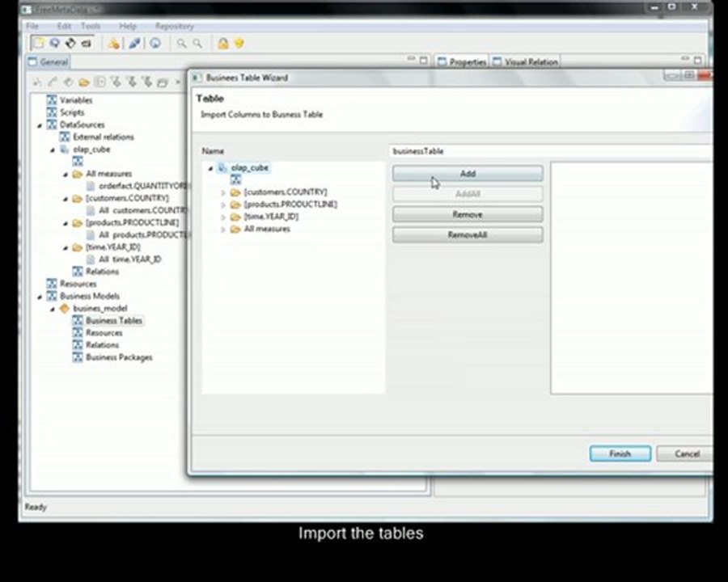728x582 pixels.
Task: Click the yellow new document toolbar icon
Action: pos(39,43)
